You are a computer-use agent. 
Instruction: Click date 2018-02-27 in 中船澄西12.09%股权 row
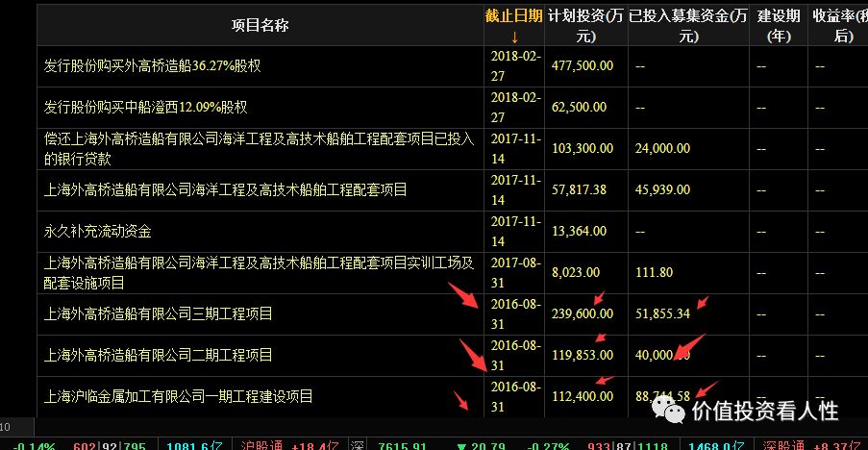point(515,108)
